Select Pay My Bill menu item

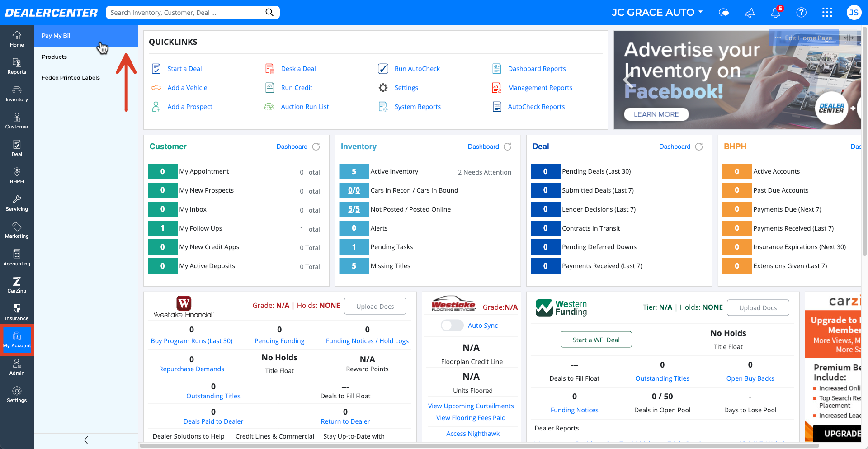click(x=86, y=36)
